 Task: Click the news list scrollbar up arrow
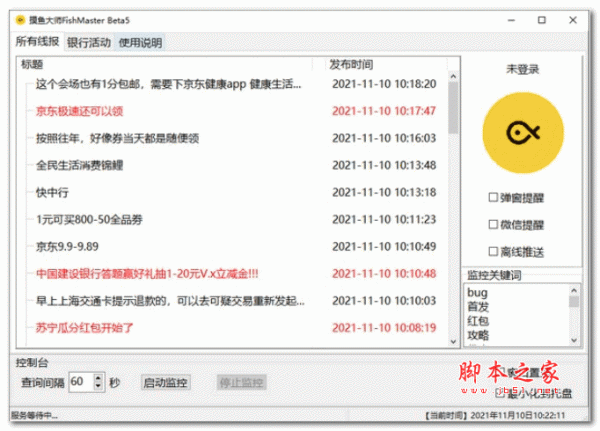pyautogui.click(x=453, y=77)
